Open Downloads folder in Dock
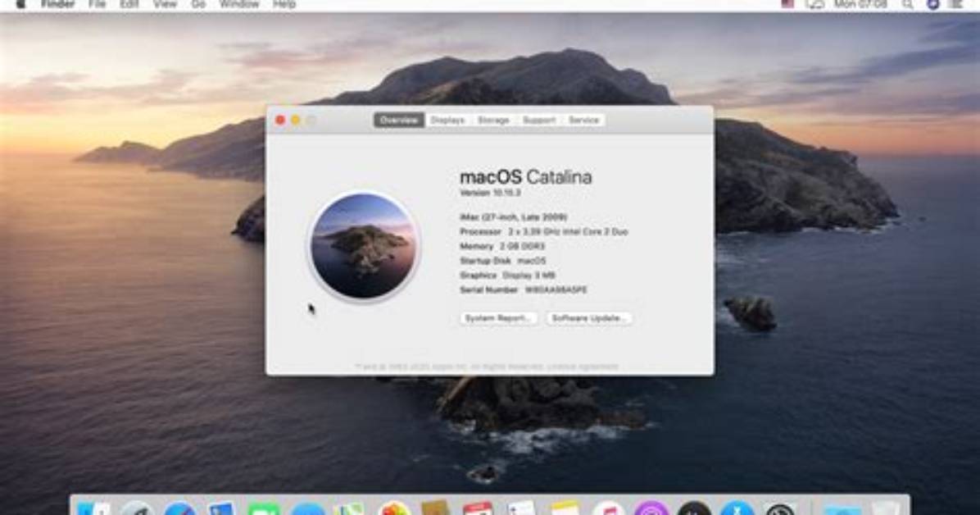The height and width of the screenshot is (515, 980). (x=842, y=508)
